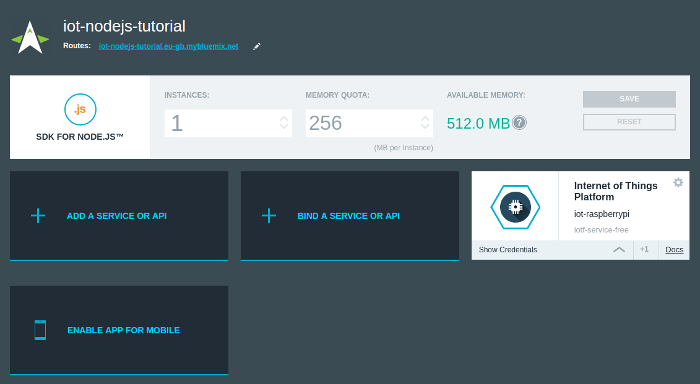Increase memory quota with the up arrow
Image resolution: width=700 pixels, height=384 pixels.
pyautogui.click(x=425, y=119)
